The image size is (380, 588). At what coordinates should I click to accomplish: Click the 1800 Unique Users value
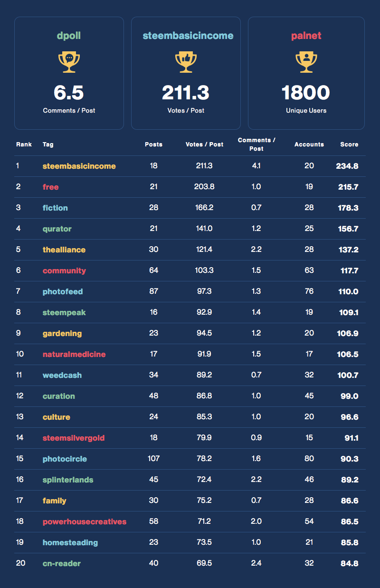(306, 93)
